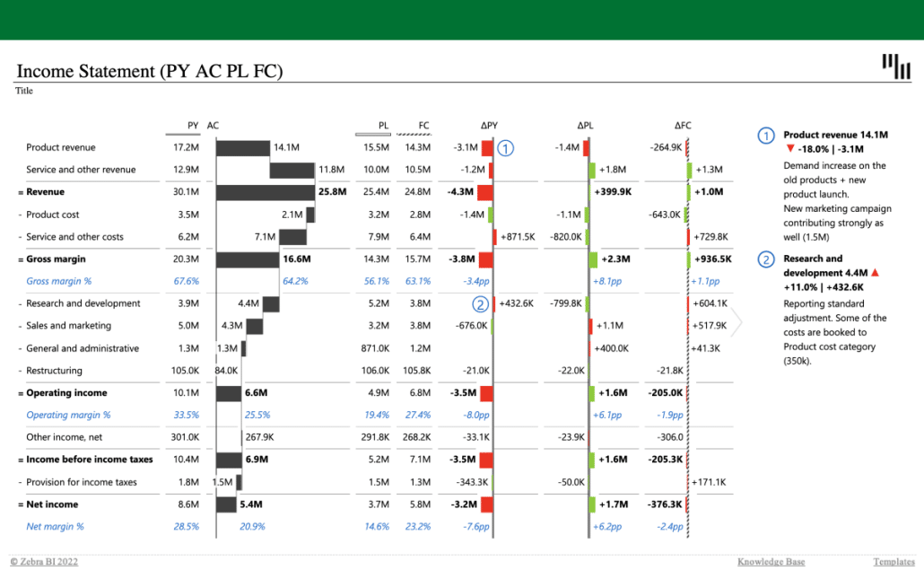Click the ΔPY column header
The image size is (924, 570).
click(489, 126)
